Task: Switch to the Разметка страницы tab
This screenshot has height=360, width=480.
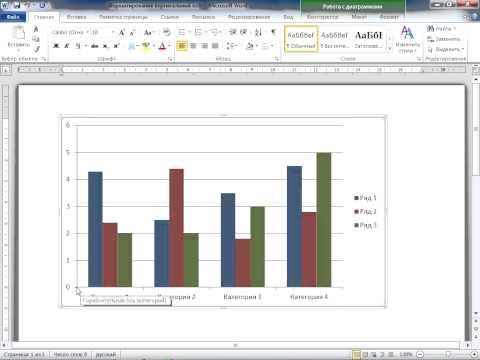Action: pyautogui.click(x=123, y=17)
